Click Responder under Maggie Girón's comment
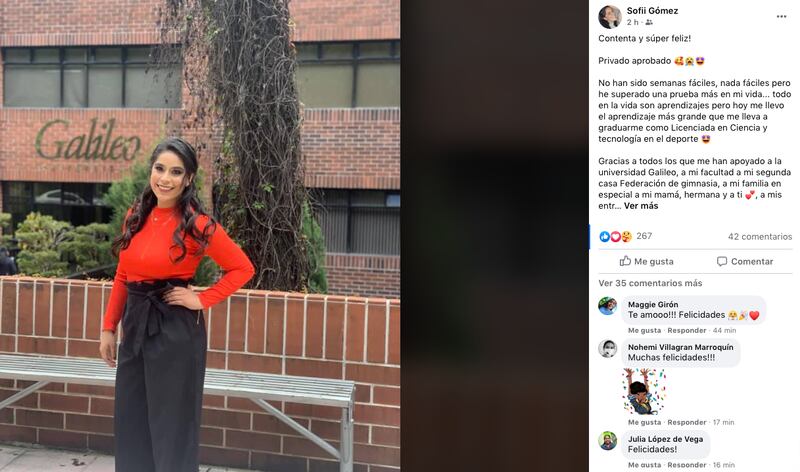 687,331
